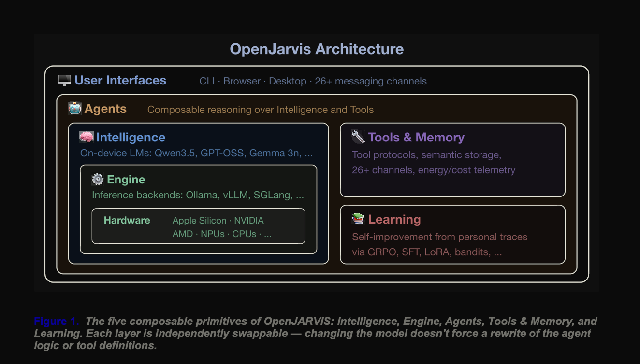Screen dimensions: 640x364
Task: Select the Engine heading
Action: (126, 180)
